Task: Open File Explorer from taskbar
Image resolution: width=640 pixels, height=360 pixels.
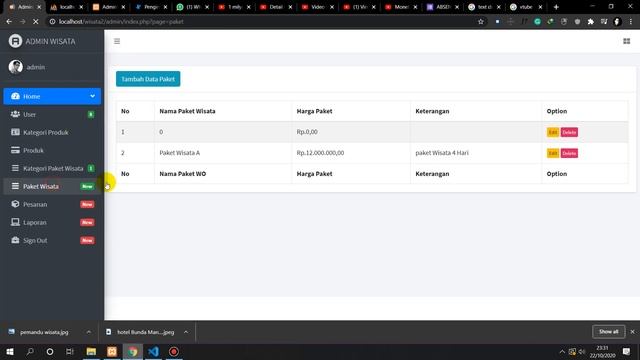Action: (91, 351)
